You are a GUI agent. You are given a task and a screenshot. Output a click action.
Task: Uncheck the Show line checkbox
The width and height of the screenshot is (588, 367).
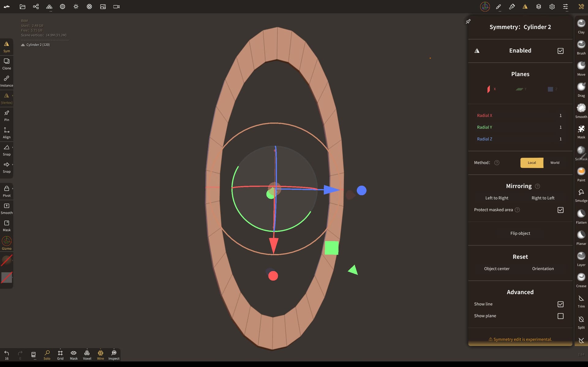click(560, 304)
